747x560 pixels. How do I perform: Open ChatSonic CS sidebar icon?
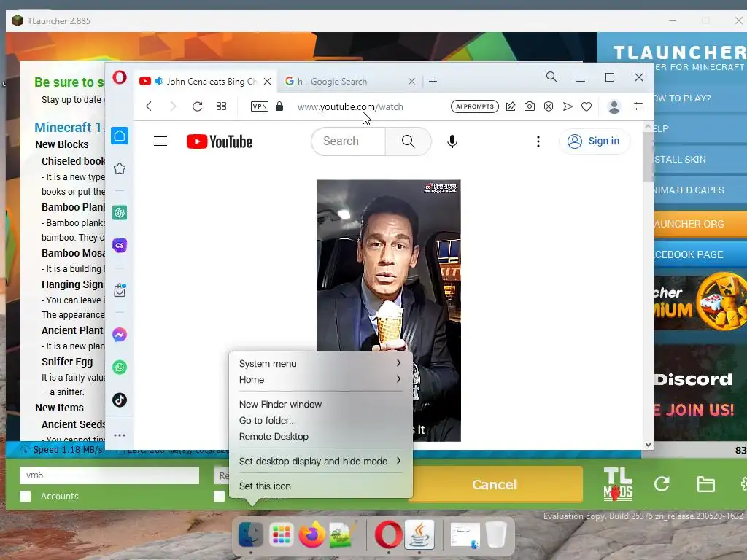(120, 245)
